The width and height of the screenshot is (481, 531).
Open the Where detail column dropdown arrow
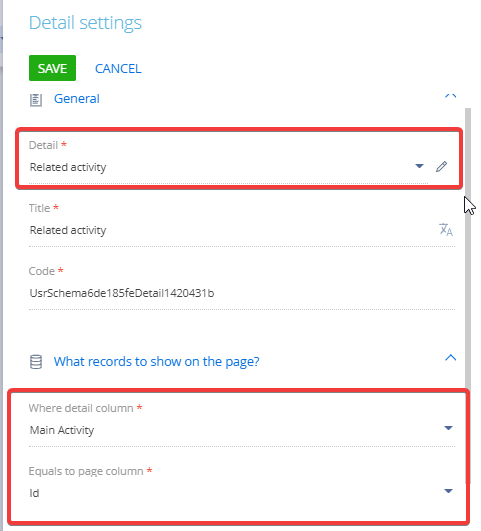[x=448, y=428]
